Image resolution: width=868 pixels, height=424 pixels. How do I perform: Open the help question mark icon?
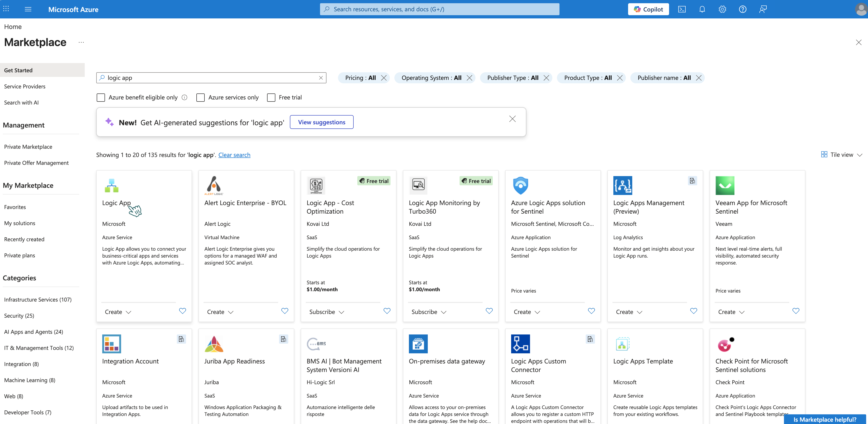[742, 9]
